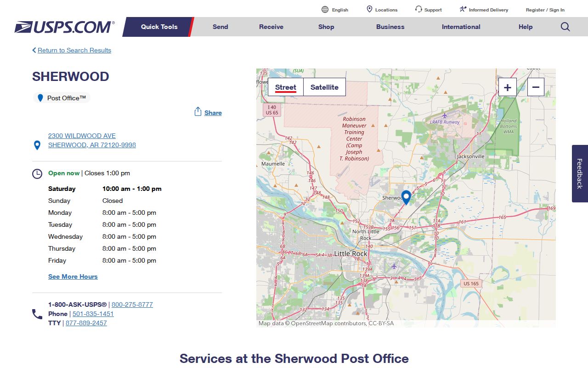Image resolution: width=588 pixels, height=368 pixels.
Task: Click the Jacksonville label on the map
Action: (x=471, y=156)
